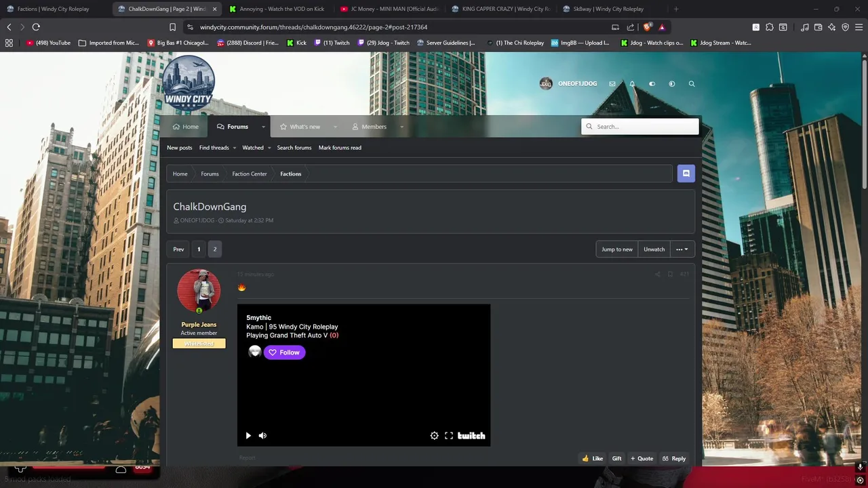Flip the forum header toggle switch
Image resolution: width=868 pixels, height=488 pixels.
(652, 84)
